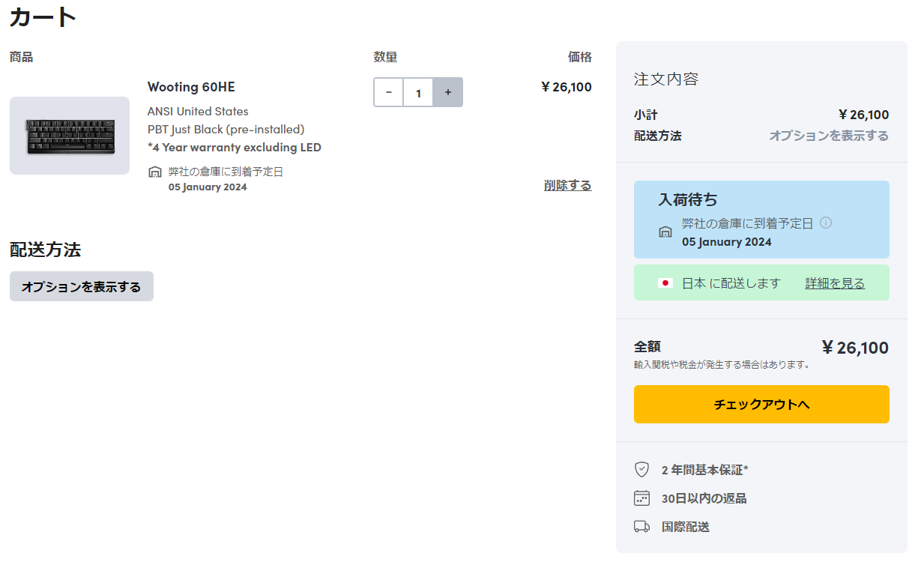This screenshot has width=924, height=571.
Task: Open the Wooting 60HE product title
Action: tap(191, 87)
